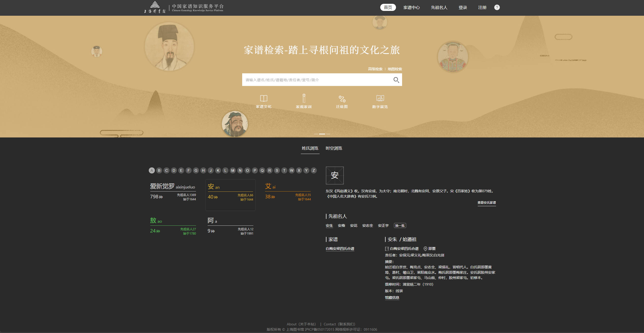Open 高级检索 advanced search

coord(375,69)
